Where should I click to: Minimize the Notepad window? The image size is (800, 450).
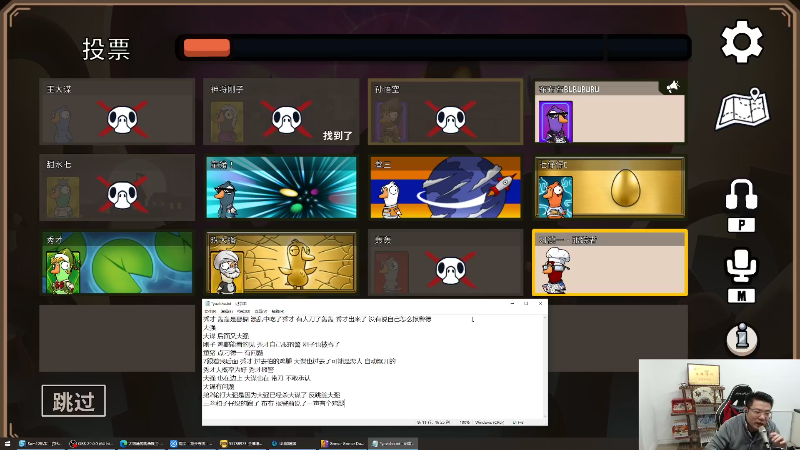click(512, 304)
